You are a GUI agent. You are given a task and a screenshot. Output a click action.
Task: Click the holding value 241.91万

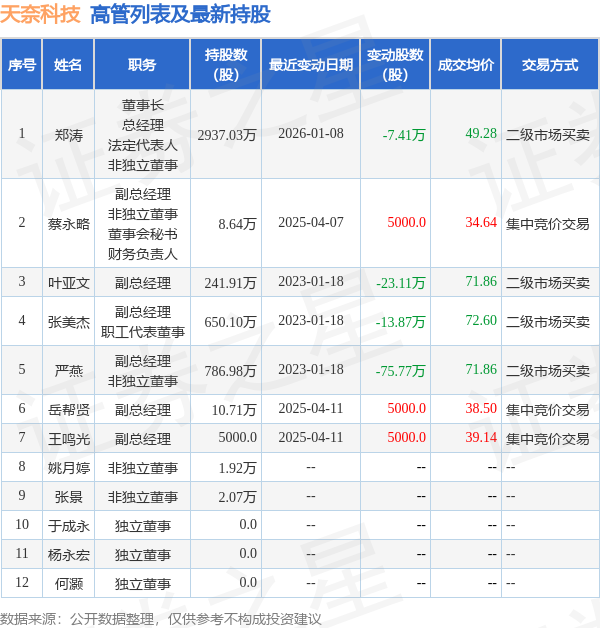pyautogui.click(x=230, y=283)
